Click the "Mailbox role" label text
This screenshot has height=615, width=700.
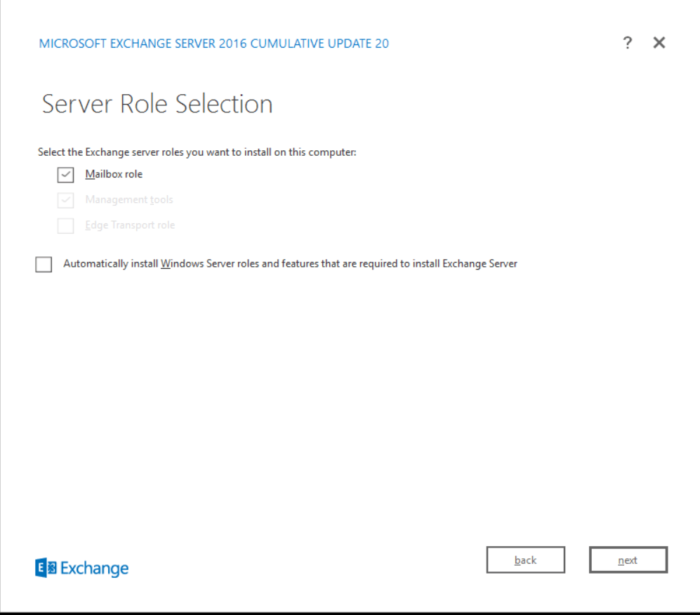(114, 174)
